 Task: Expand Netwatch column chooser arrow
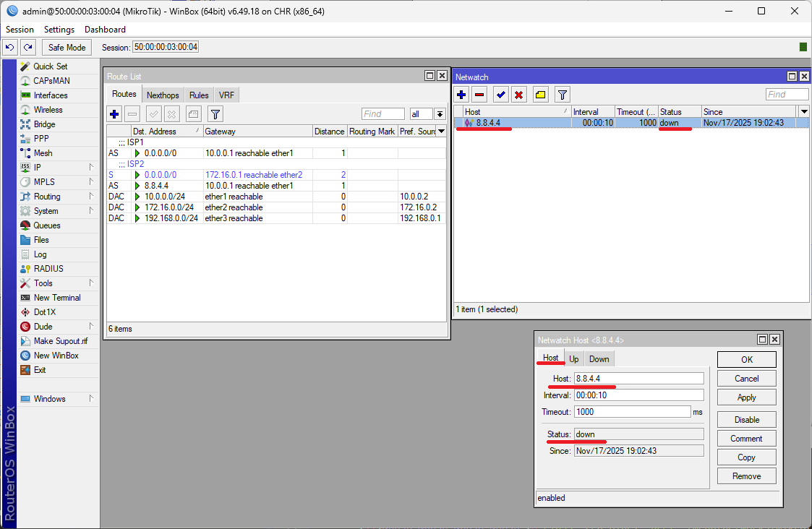[x=804, y=111]
